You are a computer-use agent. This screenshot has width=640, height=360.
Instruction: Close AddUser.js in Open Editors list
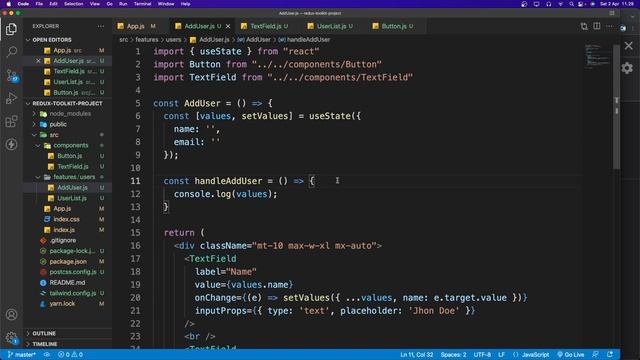38,61
